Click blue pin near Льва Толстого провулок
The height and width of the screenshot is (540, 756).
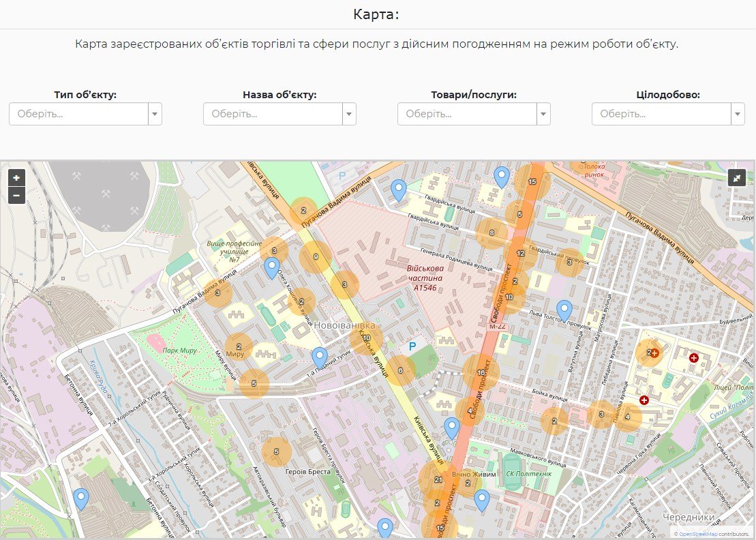tap(564, 312)
